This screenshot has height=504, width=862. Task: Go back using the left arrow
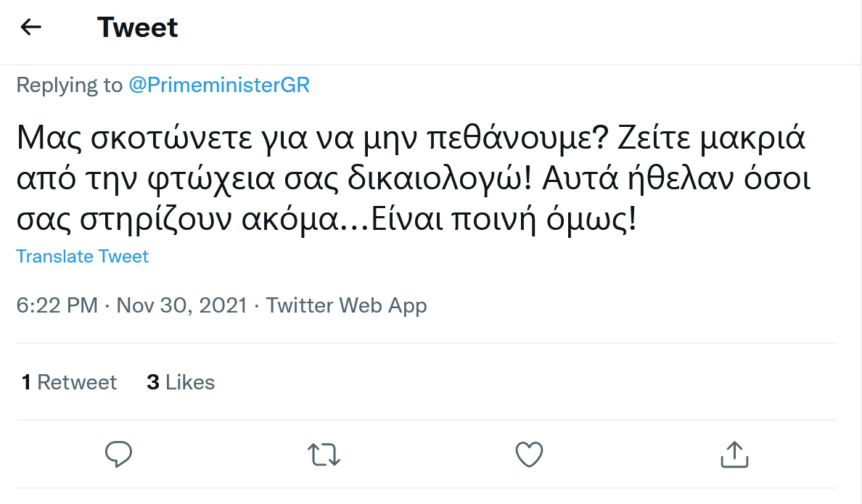pyautogui.click(x=31, y=28)
